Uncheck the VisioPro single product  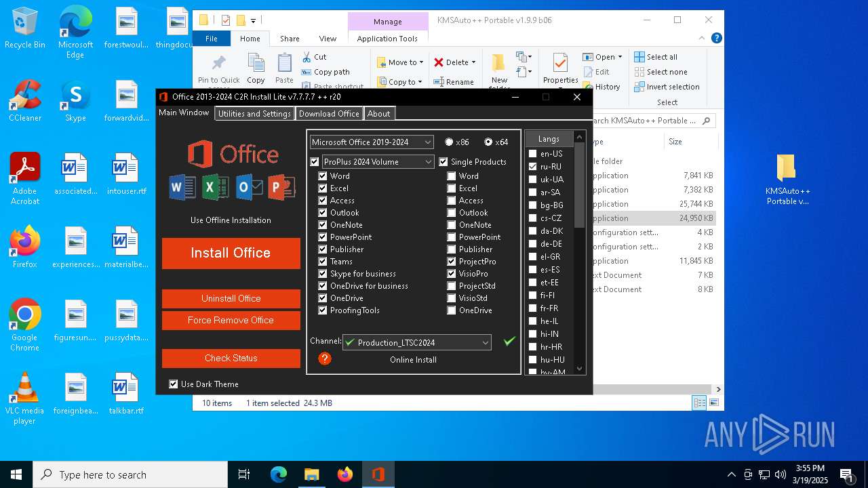click(452, 274)
